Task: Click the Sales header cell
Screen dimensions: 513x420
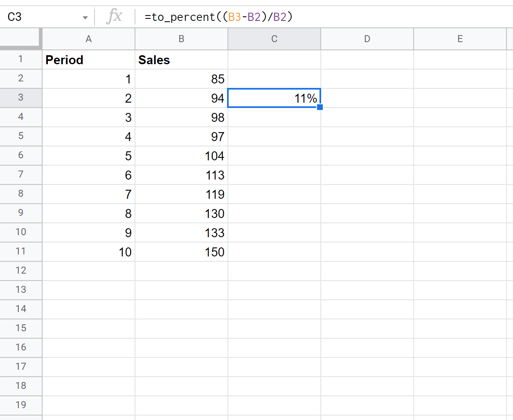Action: tap(181, 60)
